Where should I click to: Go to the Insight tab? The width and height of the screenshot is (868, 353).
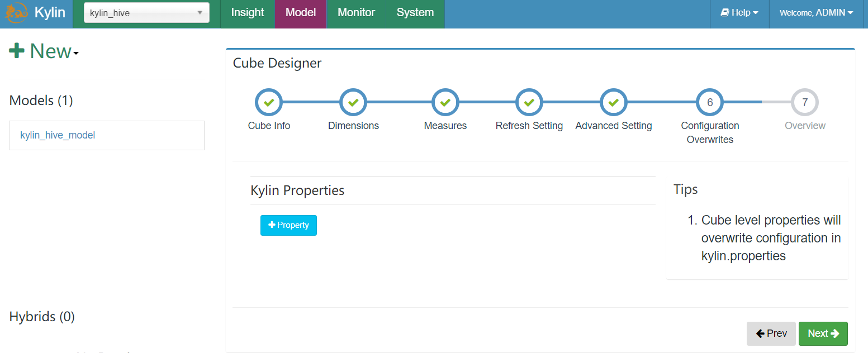[248, 13]
